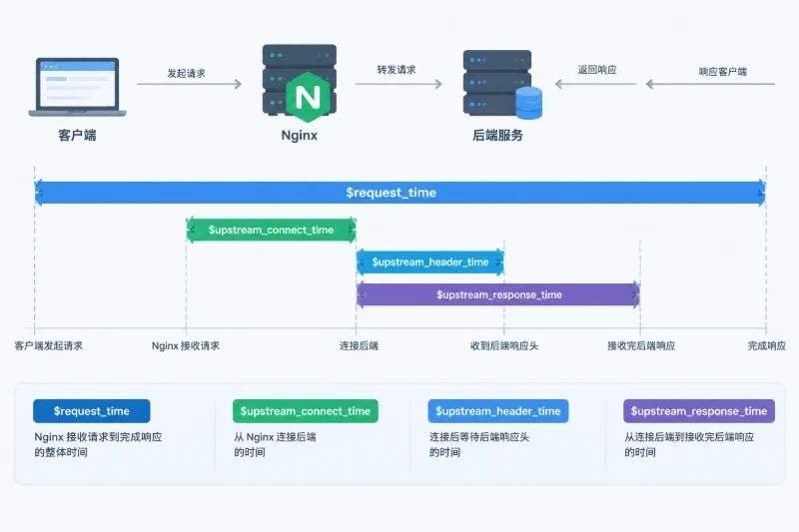Click description 从 Nginx 连接后端
Viewport: 799px width, 532px height.
[276, 437]
